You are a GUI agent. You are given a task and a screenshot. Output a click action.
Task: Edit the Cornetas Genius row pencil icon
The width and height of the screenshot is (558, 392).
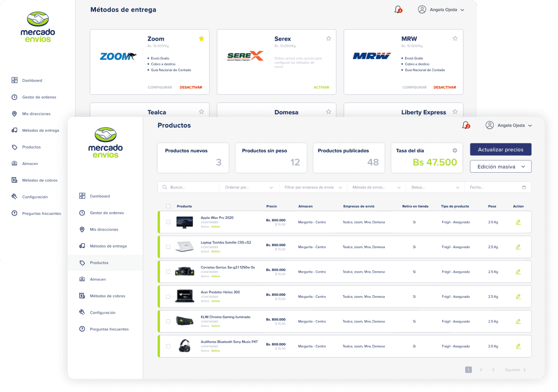tap(518, 272)
